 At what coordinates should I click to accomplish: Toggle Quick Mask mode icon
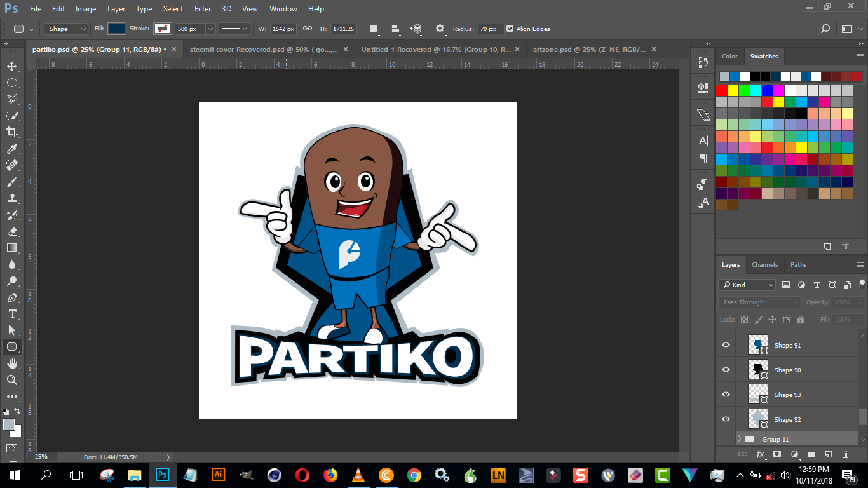12,448
